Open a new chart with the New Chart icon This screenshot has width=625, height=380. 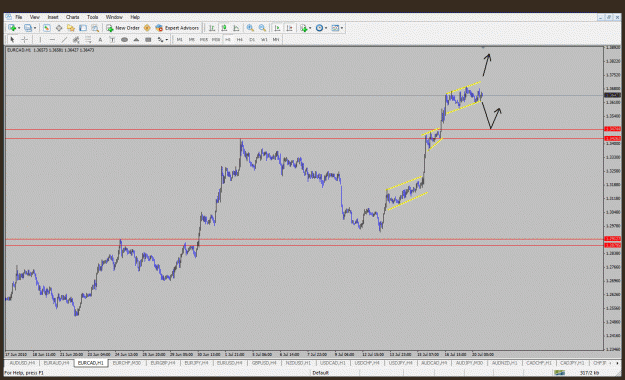point(12,28)
